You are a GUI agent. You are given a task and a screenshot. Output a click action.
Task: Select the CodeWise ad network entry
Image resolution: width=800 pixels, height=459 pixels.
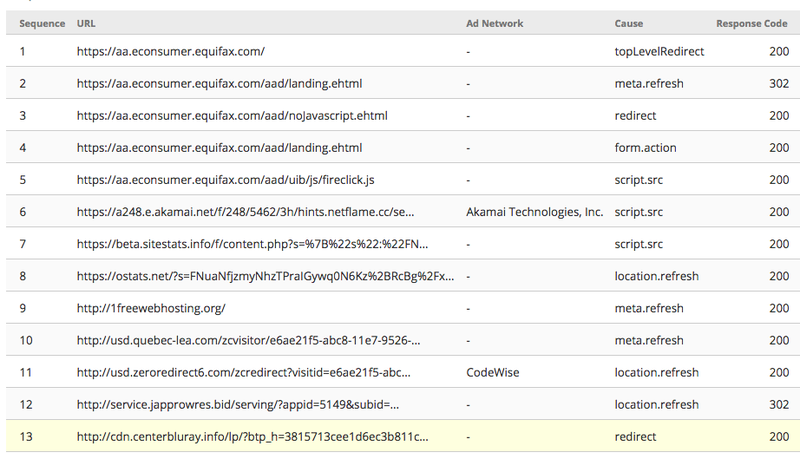coord(492,372)
